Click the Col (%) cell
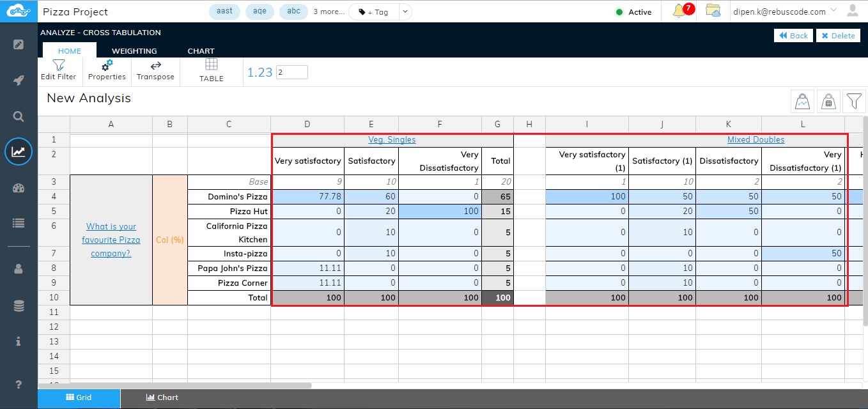868x409 pixels. coord(170,240)
